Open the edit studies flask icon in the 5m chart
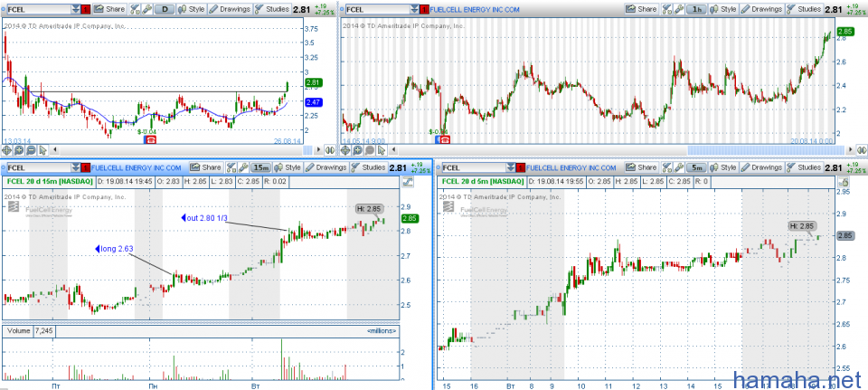 click(667, 168)
